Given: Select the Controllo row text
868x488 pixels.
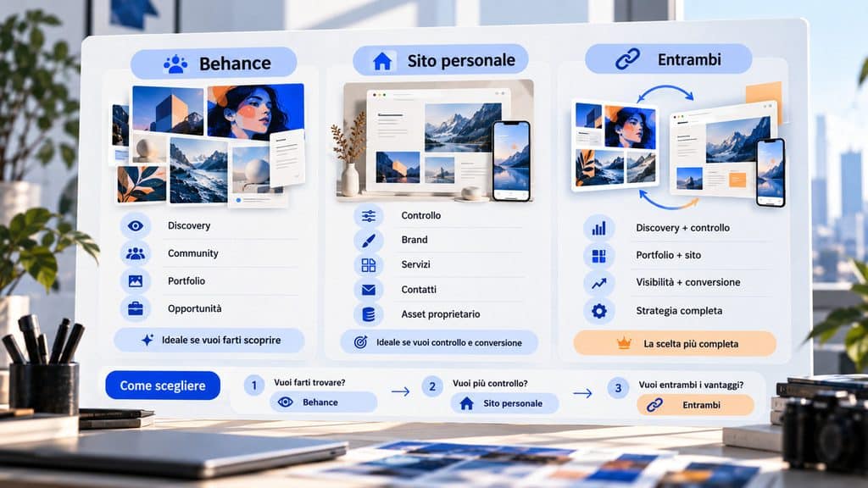Looking at the screenshot, I should point(420,216).
